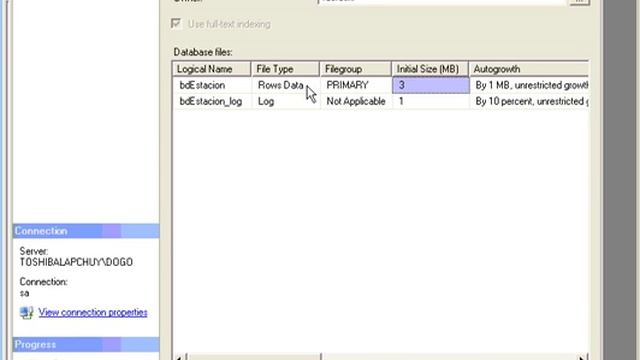Click the View connection properties link
This screenshot has height=360, width=640.
pyautogui.click(x=93, y=312)
